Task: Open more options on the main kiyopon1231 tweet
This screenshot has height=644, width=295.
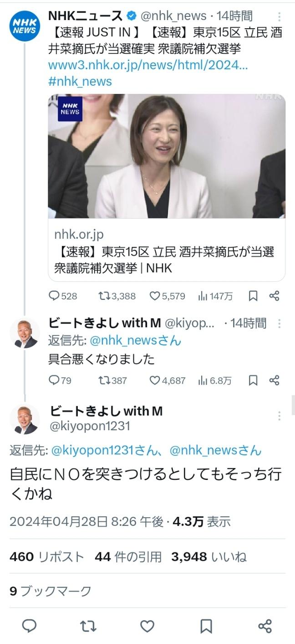Action: (x=279, y=416)
